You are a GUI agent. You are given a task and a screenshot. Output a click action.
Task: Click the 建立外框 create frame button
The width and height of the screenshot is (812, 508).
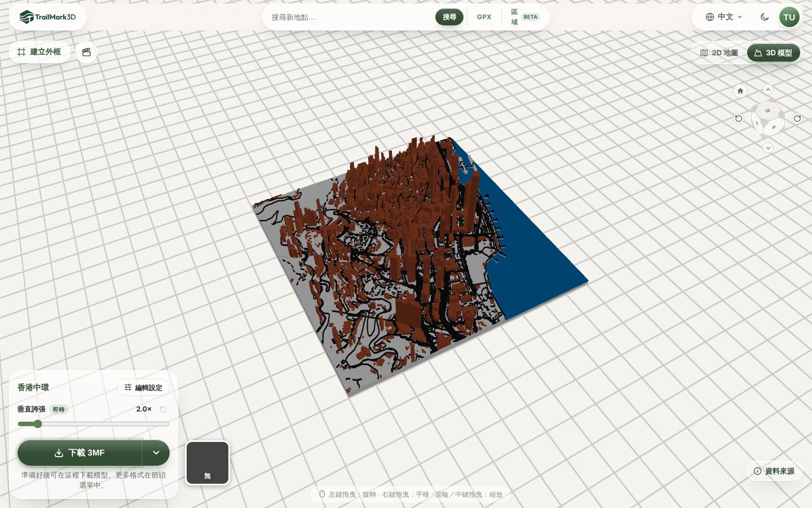(x=39, y=52)
